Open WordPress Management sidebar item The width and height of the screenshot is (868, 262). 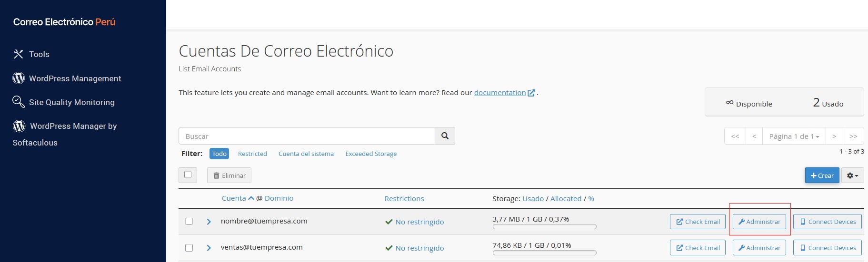click(67, 78)
